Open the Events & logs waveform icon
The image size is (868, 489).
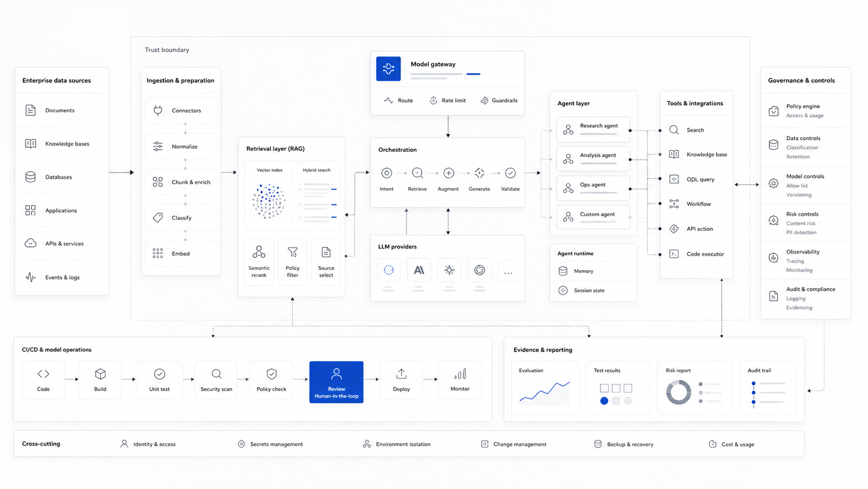click(31, 277)
